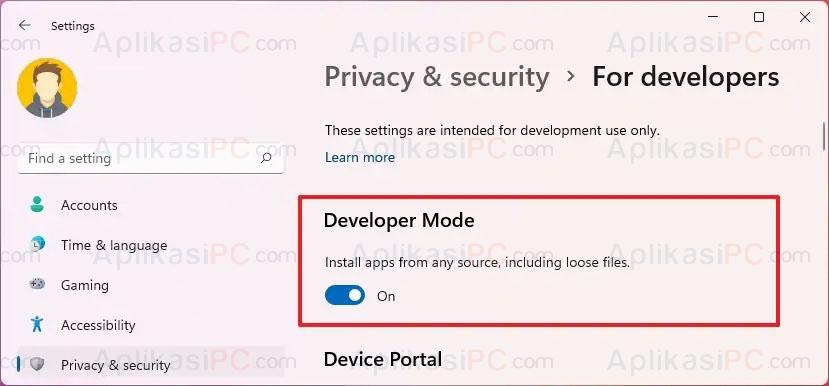Click the back arrow icon
The width and height of the screenshot is (829, 386).
[x=24, y=25]
